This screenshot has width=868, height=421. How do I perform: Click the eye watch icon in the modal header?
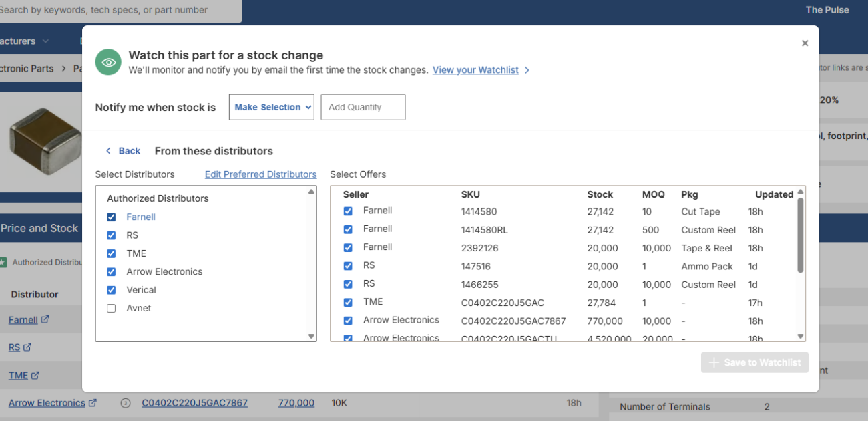(x=107, y=61)
